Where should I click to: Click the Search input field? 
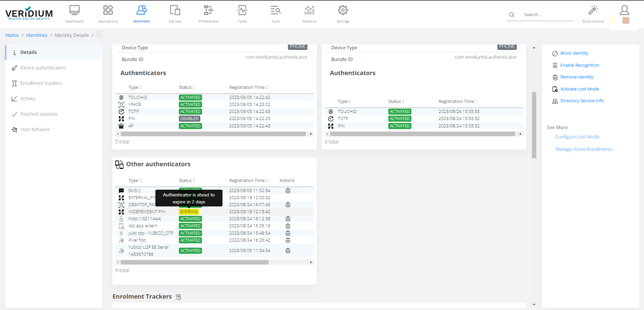point(547,15)
